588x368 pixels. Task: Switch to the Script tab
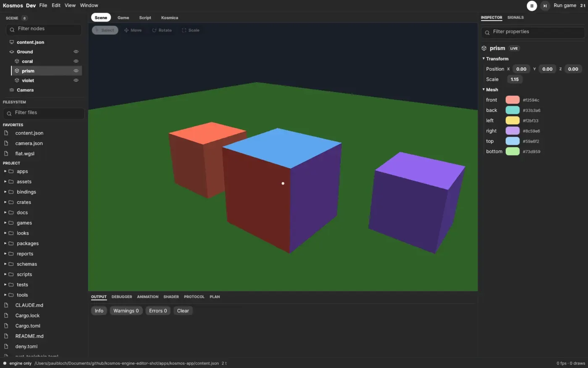point(145,18)
